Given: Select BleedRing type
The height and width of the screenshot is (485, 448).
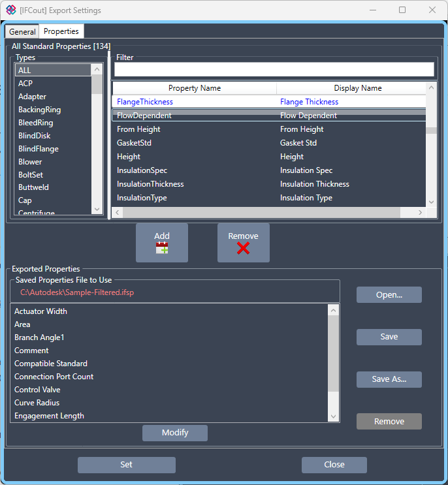Looking at the screenshot, I should pos(53,123).
